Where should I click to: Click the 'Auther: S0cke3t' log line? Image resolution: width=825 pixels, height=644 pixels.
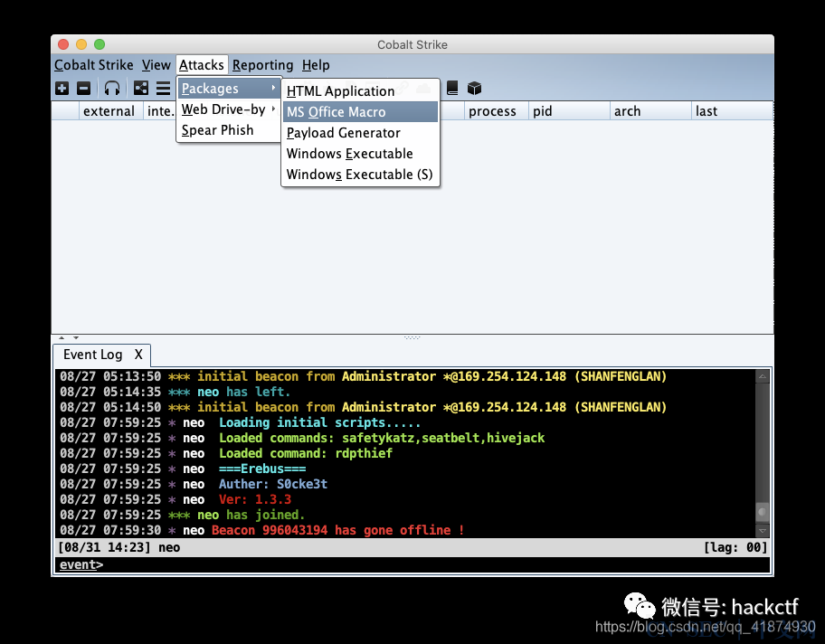click(x=193, y=484)
